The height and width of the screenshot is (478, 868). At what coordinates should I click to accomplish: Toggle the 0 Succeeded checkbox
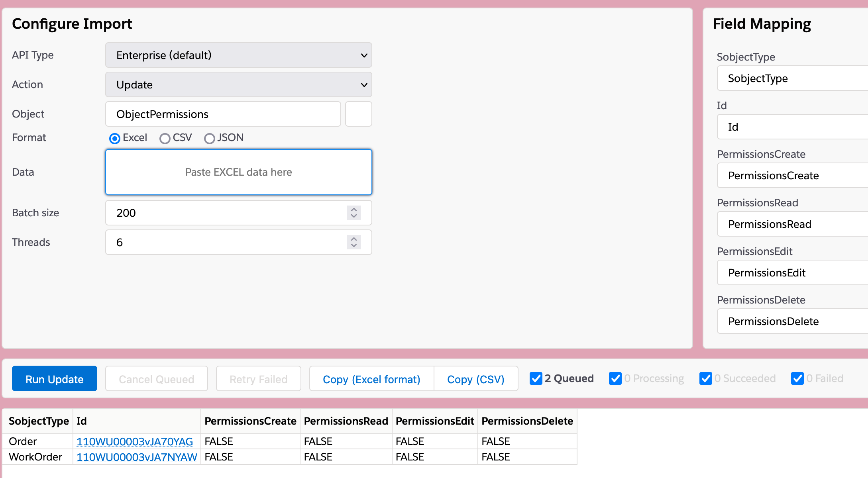click(x=705, y=378)
